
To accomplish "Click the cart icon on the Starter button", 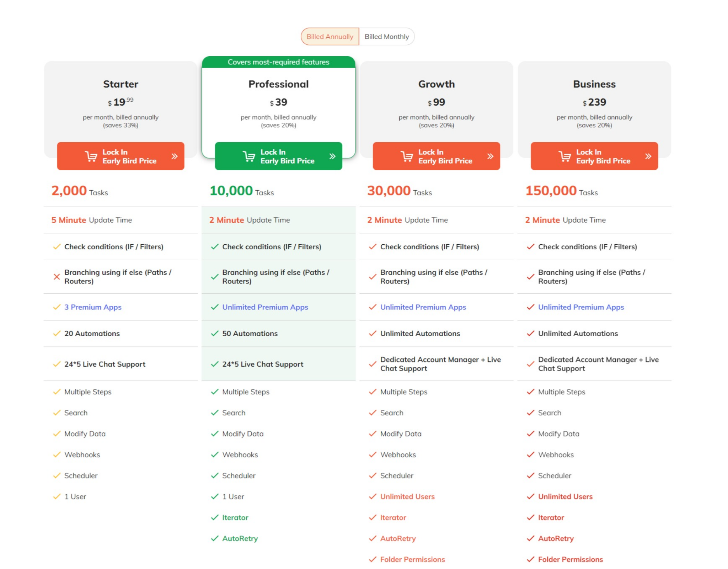I will point(91,156).
